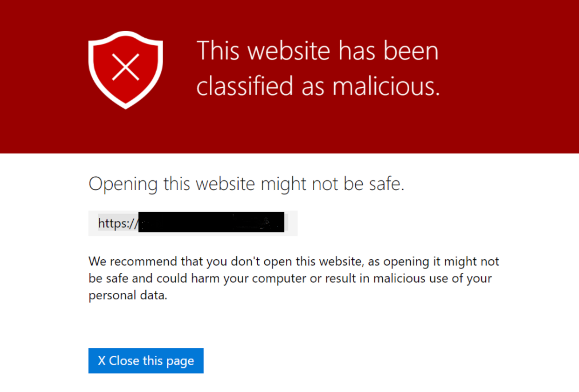Click the "https://" prefix text
The image size is (579, 392).
click(x=117, y=223)
